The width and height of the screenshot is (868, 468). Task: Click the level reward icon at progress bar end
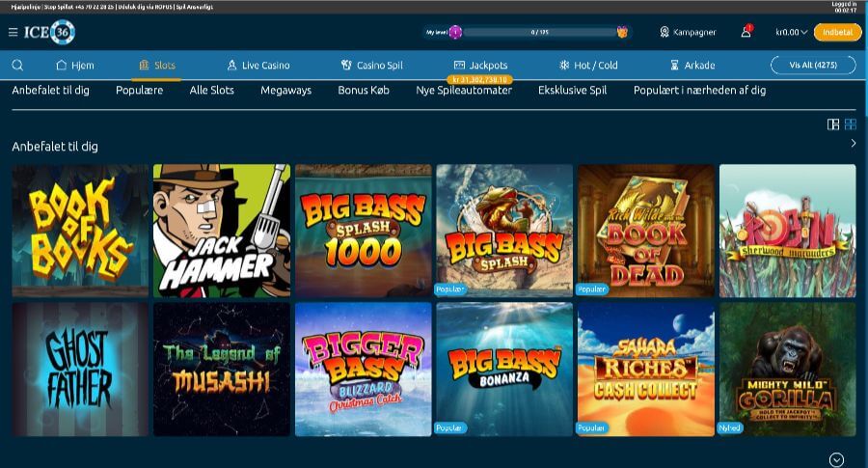pyautogui.click(x=622, y=32)
